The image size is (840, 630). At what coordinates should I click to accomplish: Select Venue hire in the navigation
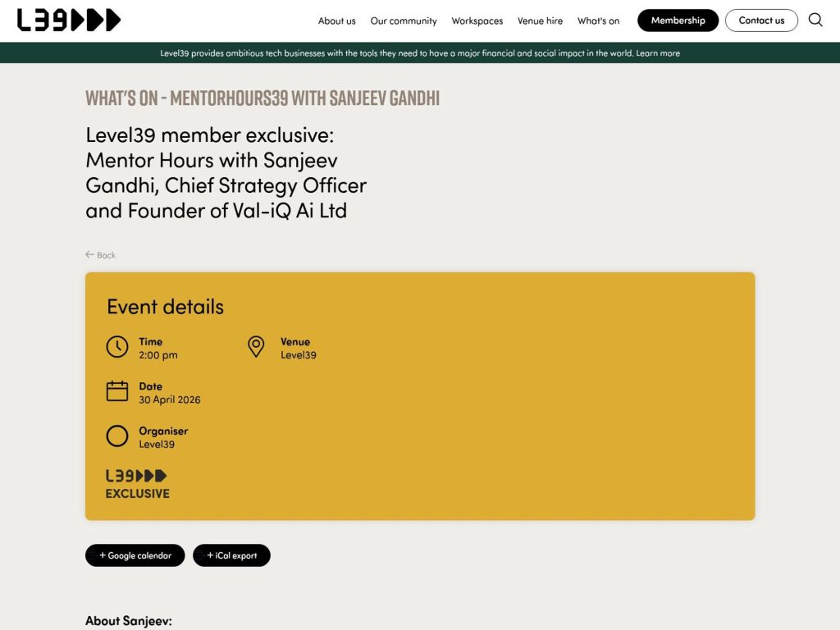[540, 21]
